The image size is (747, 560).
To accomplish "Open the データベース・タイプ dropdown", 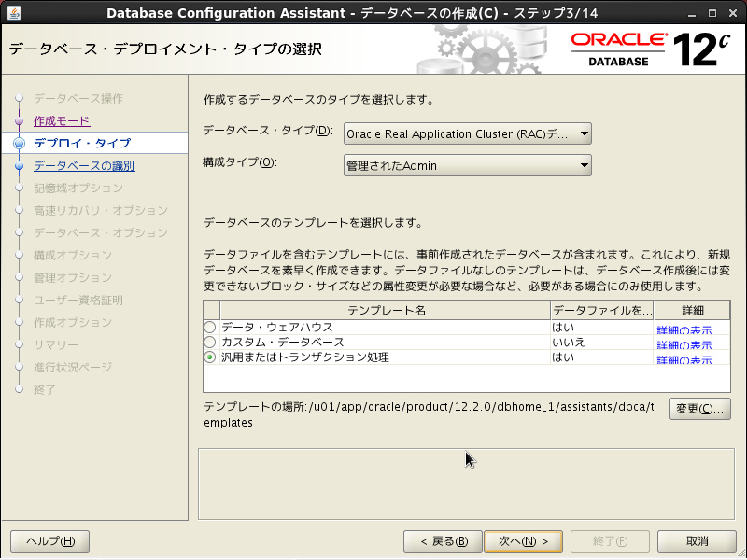I will 468,133.
